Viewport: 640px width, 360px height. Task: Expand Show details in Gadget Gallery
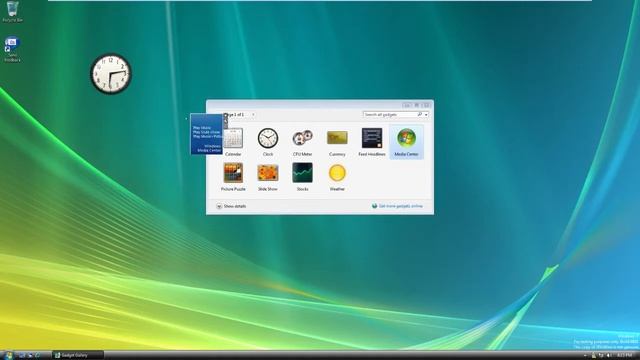click(231, 206)
